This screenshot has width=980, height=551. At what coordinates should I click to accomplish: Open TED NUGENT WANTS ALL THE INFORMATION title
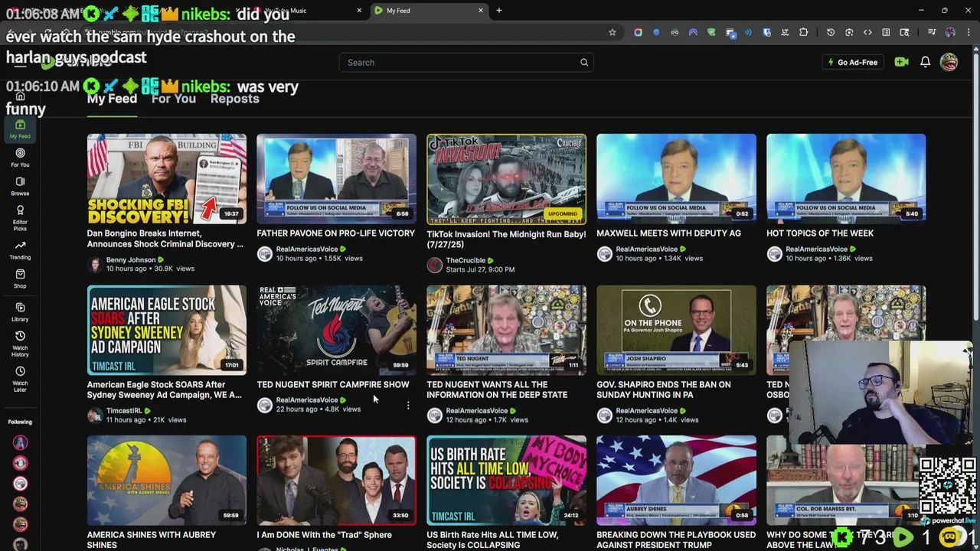497,390
